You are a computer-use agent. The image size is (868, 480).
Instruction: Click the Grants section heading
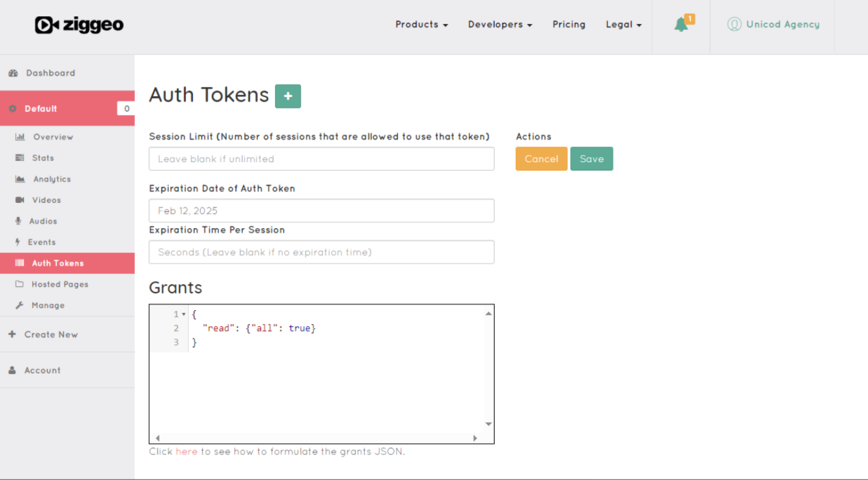[x=176, y=287]
